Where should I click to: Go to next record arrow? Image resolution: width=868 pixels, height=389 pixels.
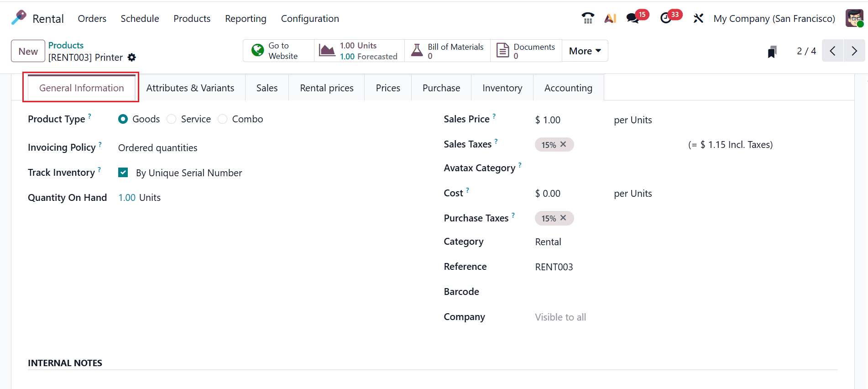coord(854,51)
